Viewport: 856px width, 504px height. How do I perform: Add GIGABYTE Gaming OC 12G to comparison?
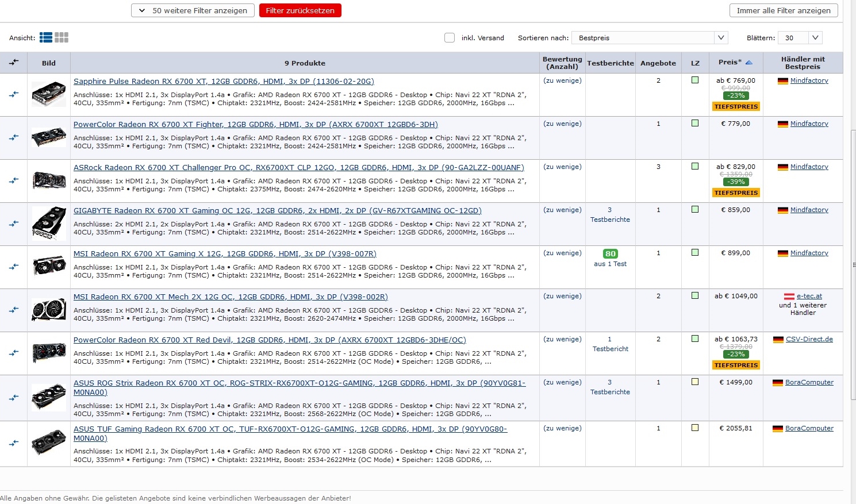(x=14, y=224)
